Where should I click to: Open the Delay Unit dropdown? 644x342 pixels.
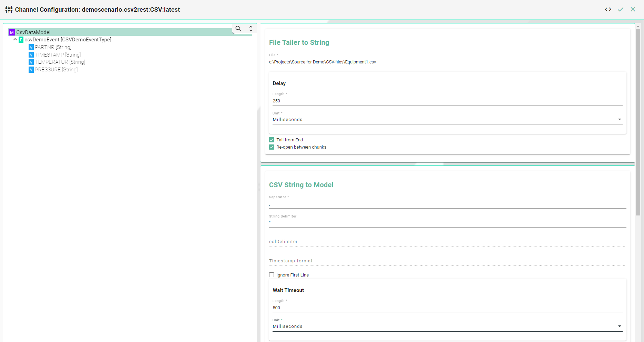(447, 120)
